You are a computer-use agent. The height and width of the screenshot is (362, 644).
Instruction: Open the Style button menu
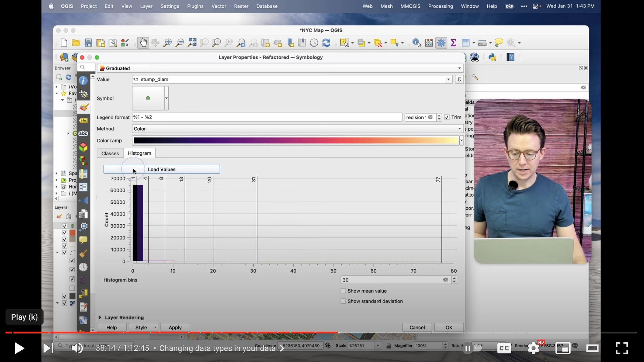(x=144, y=328)
